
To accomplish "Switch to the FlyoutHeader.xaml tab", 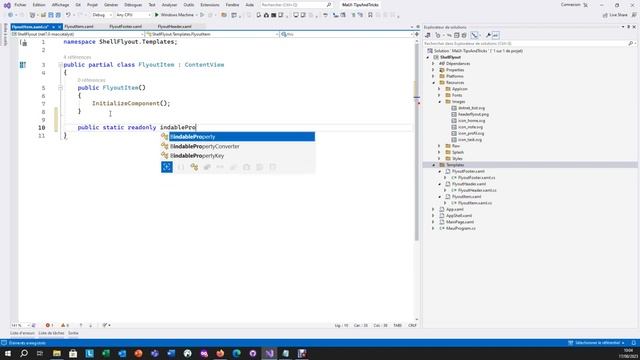I will [174, 27].
